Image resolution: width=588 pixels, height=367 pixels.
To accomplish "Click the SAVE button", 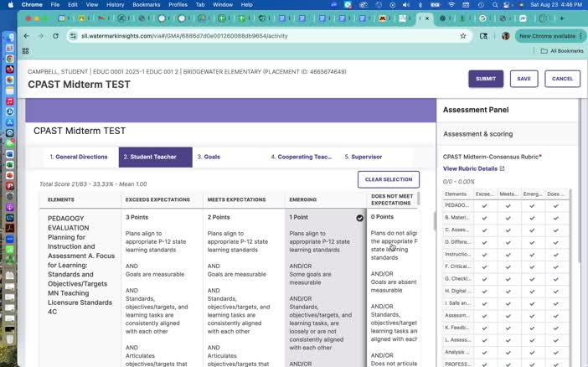I will (x=524, y=79).
